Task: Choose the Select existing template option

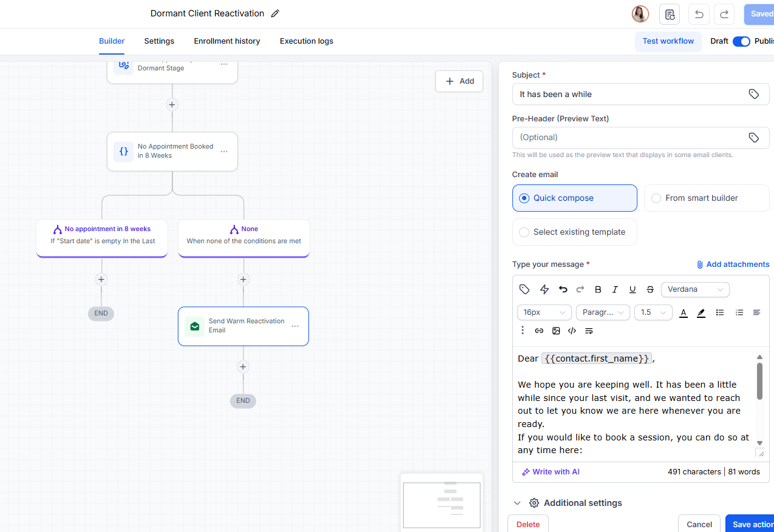Action: tap(575, 232)
